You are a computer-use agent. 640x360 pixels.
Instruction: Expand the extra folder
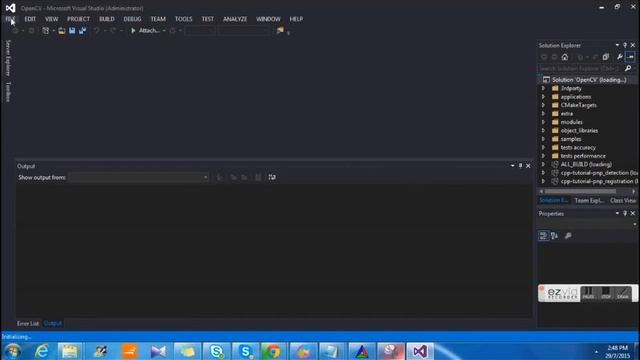point(543,113)
